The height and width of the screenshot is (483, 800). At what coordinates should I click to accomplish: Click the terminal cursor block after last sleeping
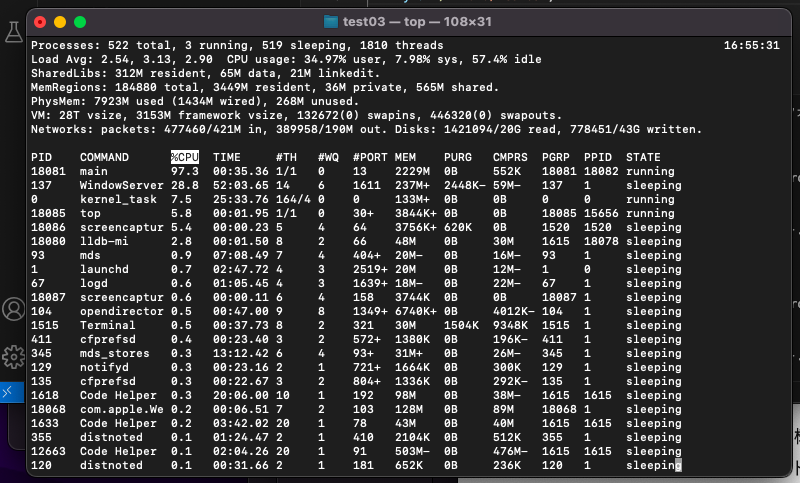click(678, 465)
